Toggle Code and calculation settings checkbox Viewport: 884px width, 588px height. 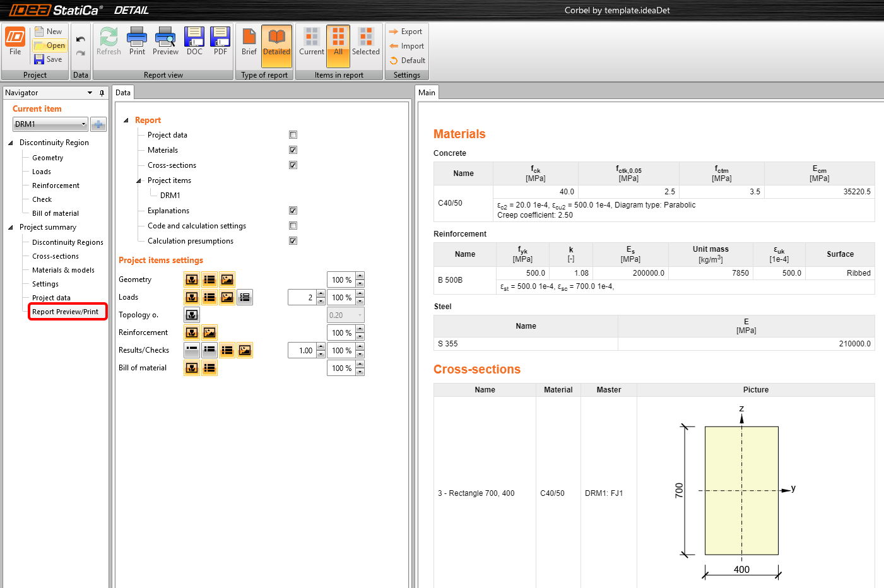pos(293,226)
